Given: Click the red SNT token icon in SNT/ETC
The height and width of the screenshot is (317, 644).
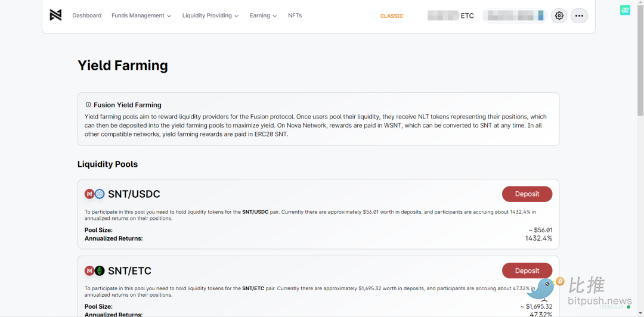Looking at the screenshot, I should pyautogui.click(x=89, y=271).
